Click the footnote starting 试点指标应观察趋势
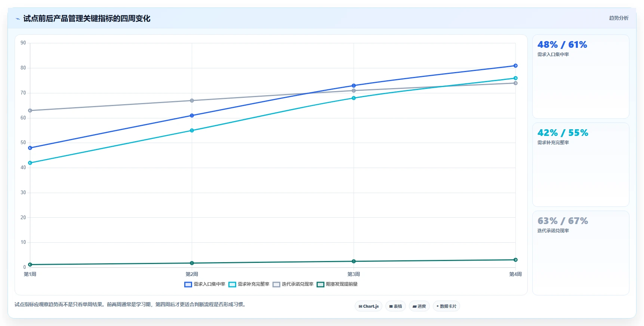The height and width of the screenshot is (326, 644). tap(131, 304)
